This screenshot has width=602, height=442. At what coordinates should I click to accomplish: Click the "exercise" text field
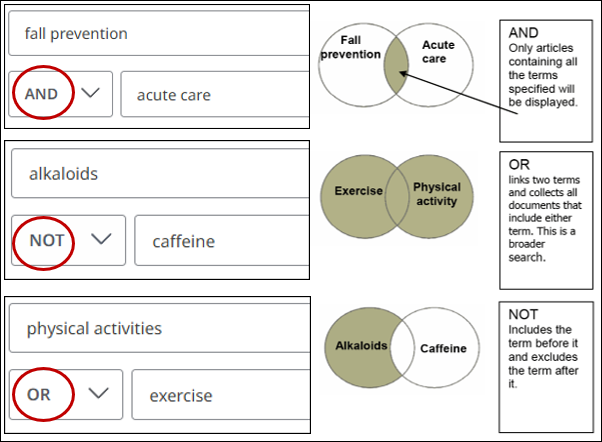tap(218, 395)
